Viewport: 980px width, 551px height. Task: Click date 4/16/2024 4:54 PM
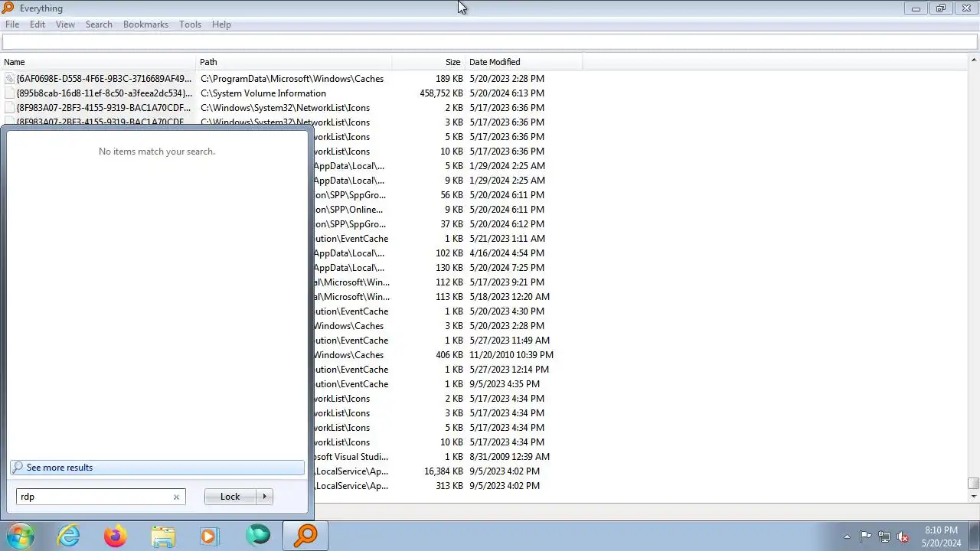click(x=507, y=253)
